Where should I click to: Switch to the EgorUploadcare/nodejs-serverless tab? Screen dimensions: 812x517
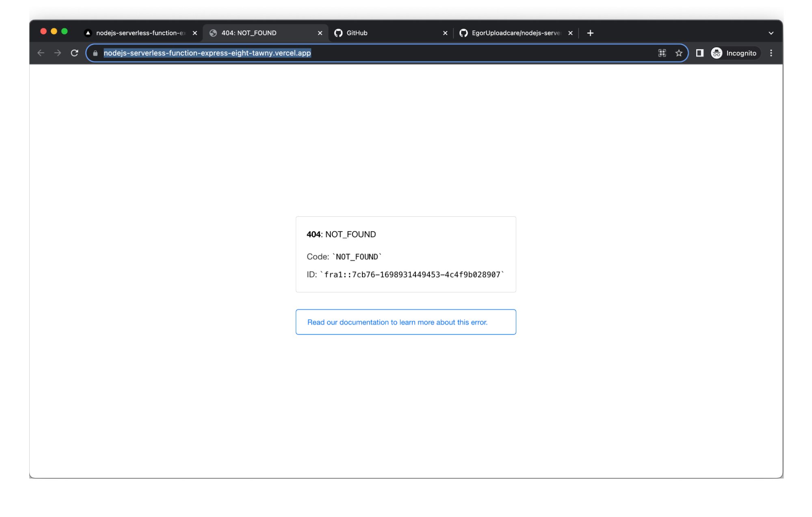point(516,33)
